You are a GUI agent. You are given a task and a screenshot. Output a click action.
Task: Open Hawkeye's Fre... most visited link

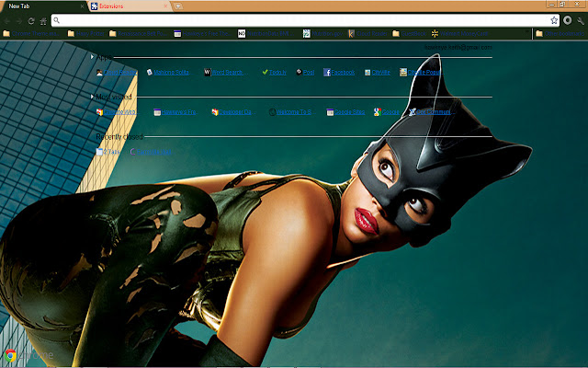click(175, 112)
